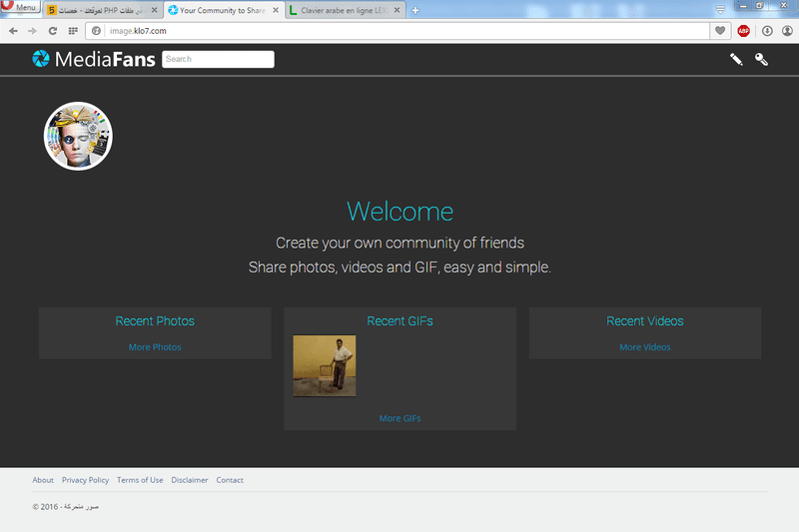Go back using the browser back arrow
The height and width of the screenshot is (532, 799).
(x=13, y=31)
